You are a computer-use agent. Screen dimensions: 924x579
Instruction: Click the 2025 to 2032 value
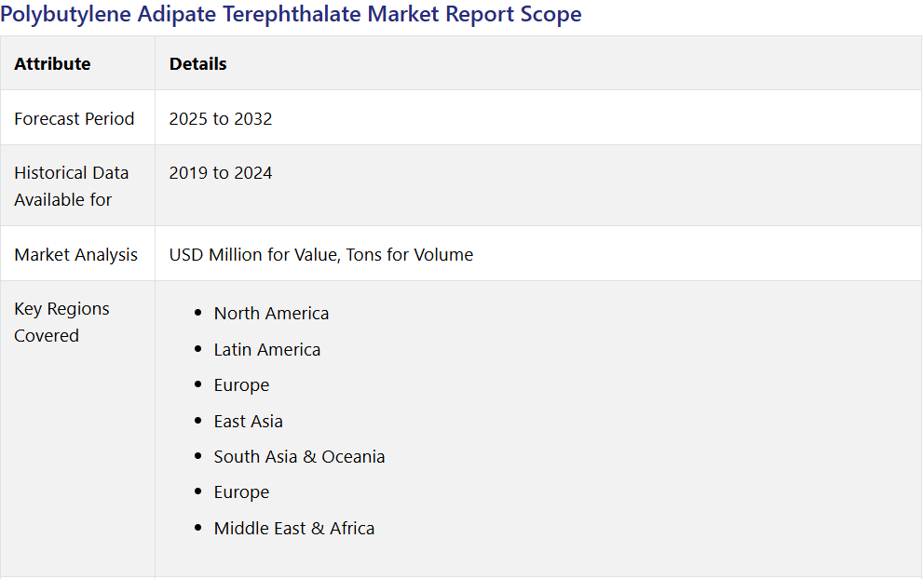pos(221,118)
